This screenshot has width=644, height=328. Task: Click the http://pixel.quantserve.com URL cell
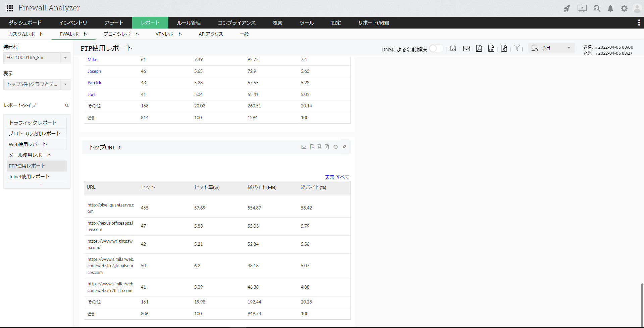point(111,208)
